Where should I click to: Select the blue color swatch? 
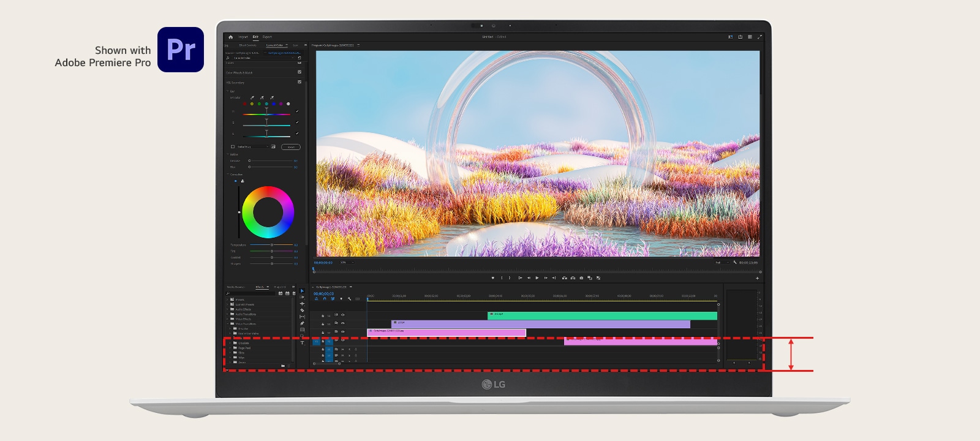[x=274, y=104]
